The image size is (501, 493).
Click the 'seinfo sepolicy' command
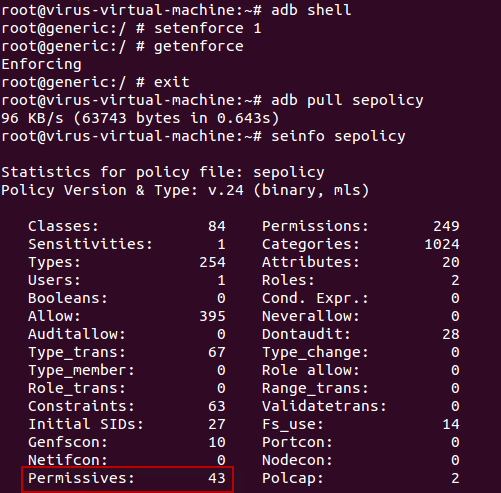[338, 136]
